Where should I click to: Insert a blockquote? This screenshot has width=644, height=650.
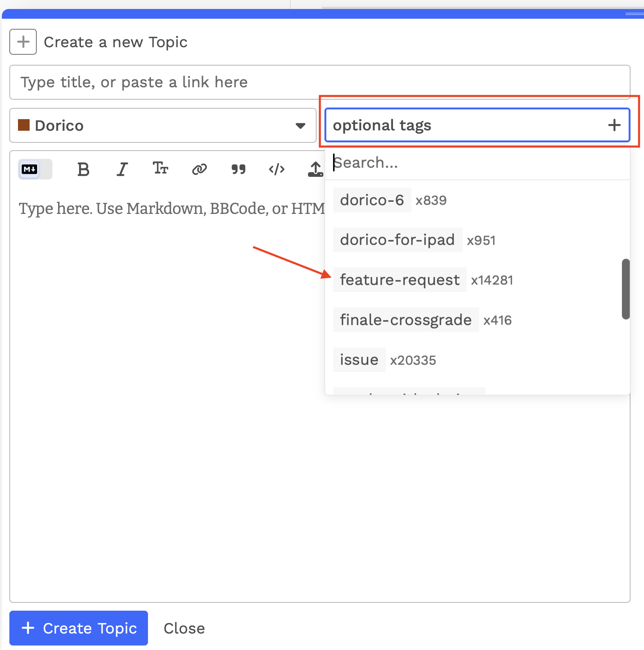238,169
